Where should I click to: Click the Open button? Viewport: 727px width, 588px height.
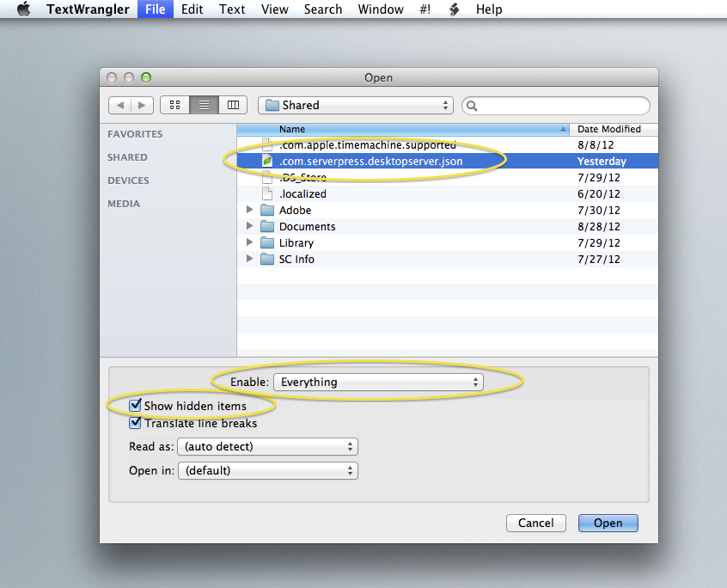point(608,523)
